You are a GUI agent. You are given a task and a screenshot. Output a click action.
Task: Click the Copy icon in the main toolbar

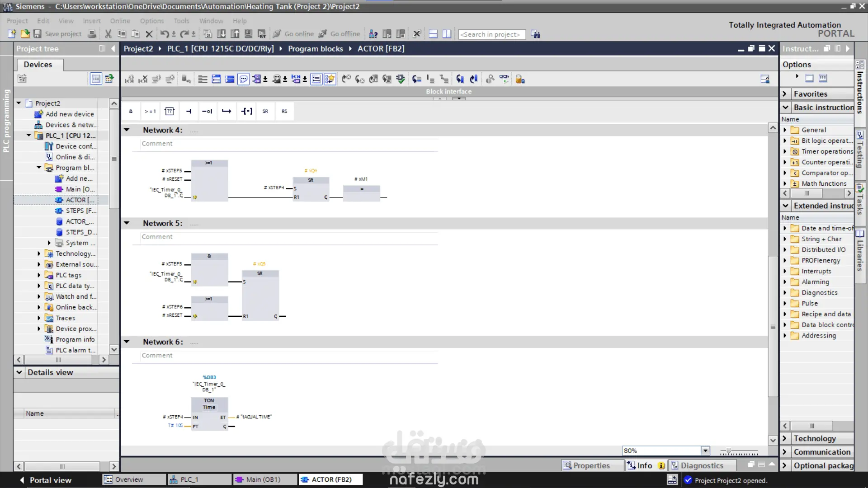click(122, 34)
